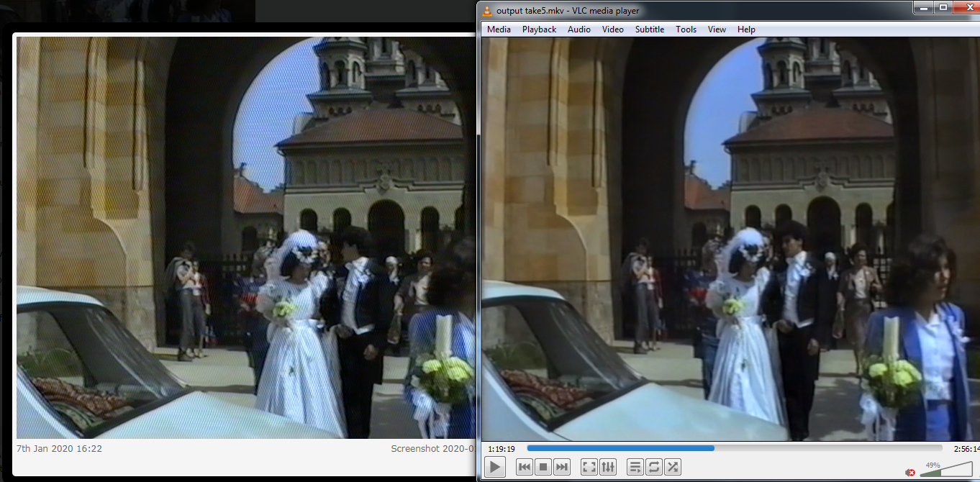Start playback with the VLC Play button
This screenshot has width=980, height=482.
494,467
